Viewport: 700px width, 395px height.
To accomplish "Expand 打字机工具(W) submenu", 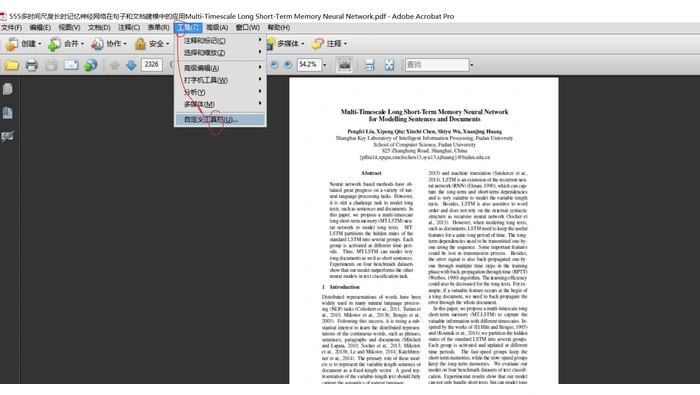I will tap(221, 80).
